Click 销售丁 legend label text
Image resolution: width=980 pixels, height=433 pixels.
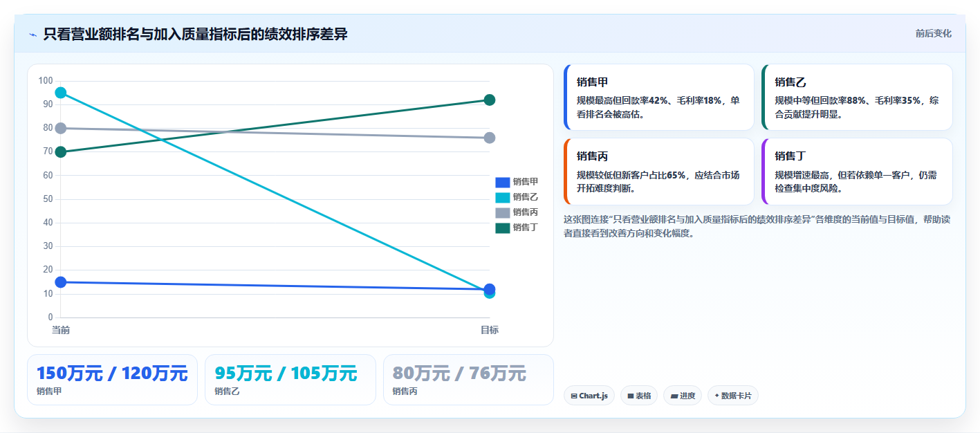pos(526,228)
